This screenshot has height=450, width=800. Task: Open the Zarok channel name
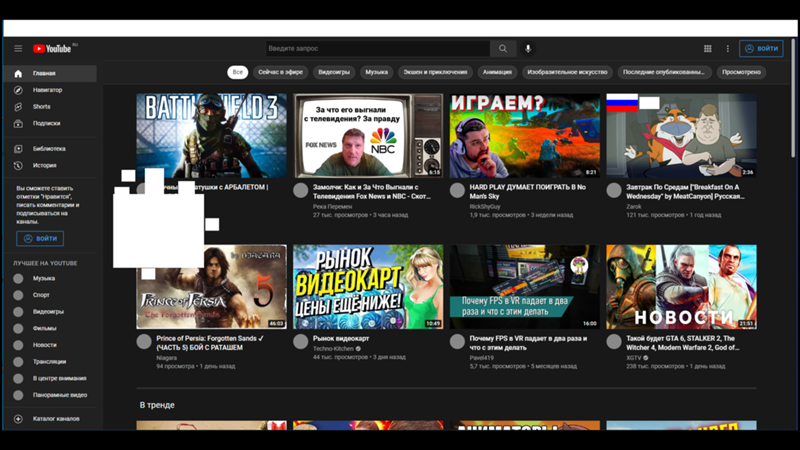coord(634,207)
